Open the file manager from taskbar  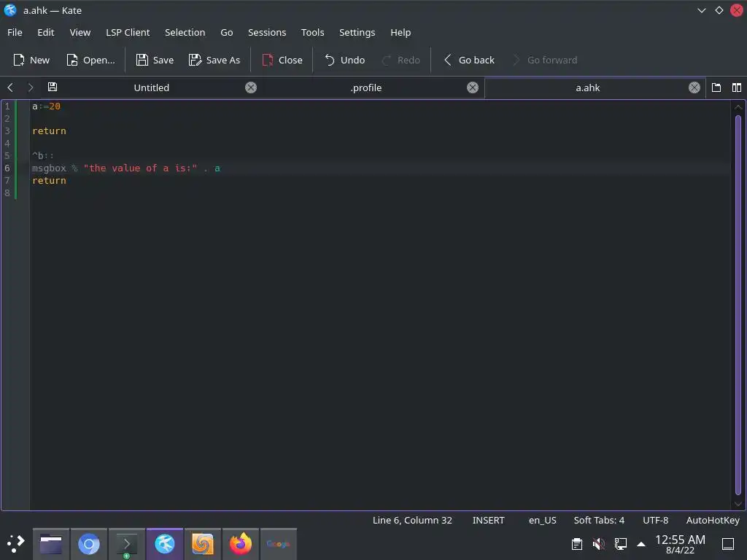pos(51,544)
